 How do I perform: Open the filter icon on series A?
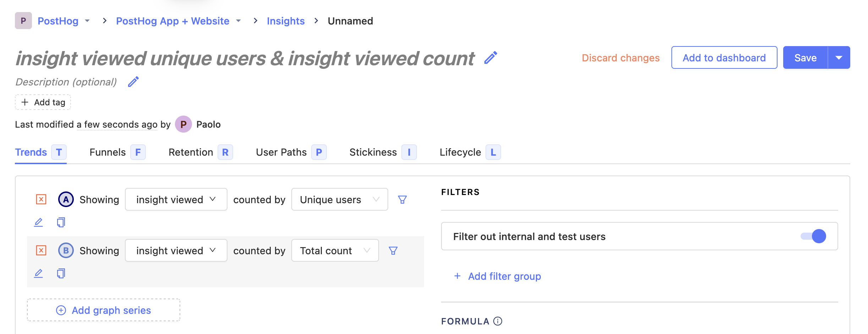pyautogui.click(x=402, y=199)
